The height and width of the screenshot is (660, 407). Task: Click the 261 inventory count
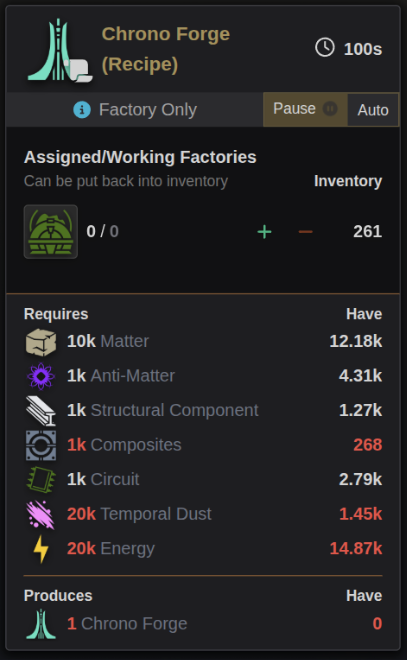coord(367,232)
